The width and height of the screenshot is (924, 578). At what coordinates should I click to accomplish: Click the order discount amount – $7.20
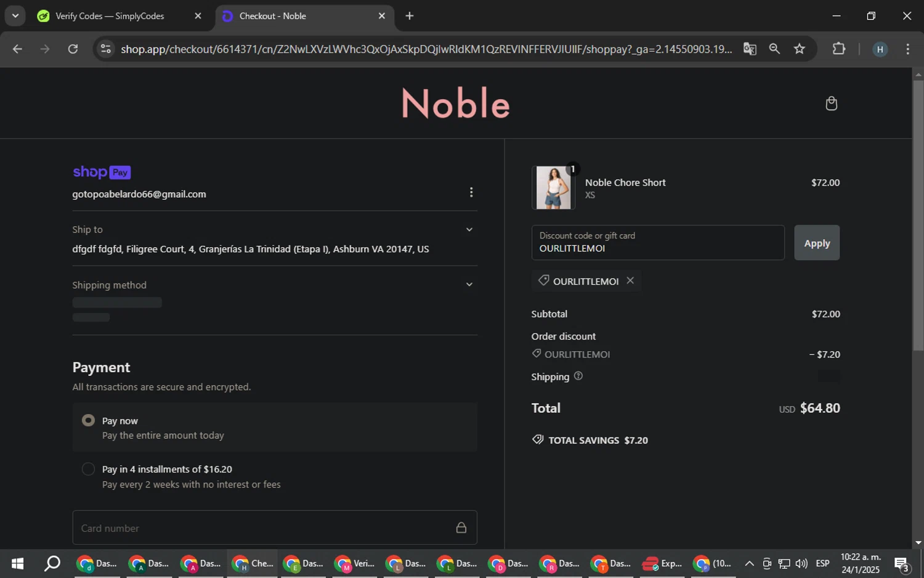[825, 354]
